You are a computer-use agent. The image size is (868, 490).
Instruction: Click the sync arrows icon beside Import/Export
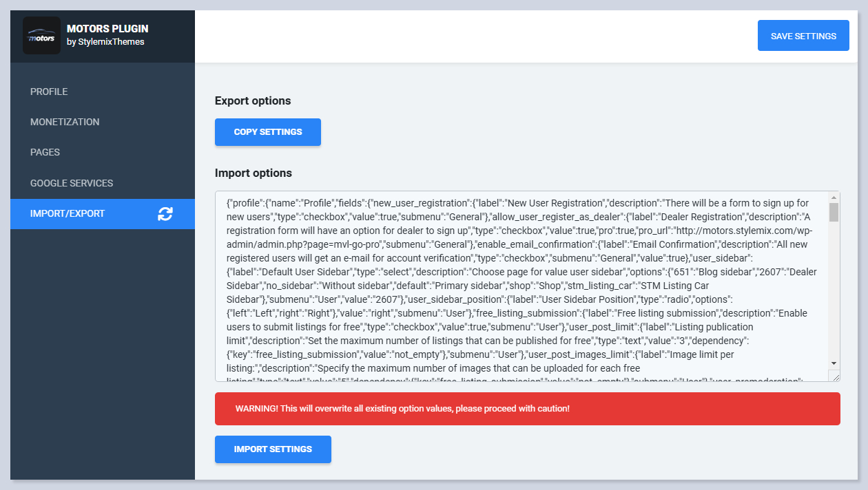(165, 213)
